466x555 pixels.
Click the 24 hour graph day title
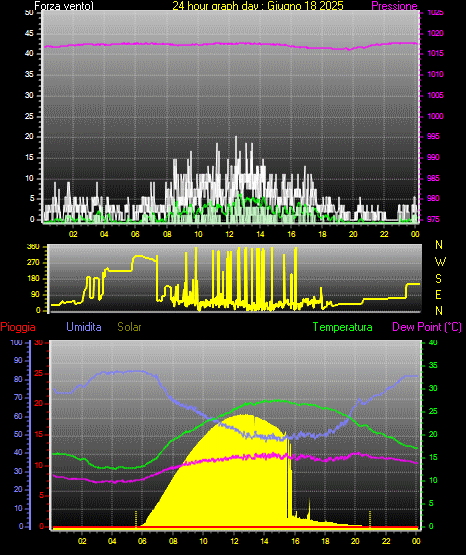click(258, 6)
